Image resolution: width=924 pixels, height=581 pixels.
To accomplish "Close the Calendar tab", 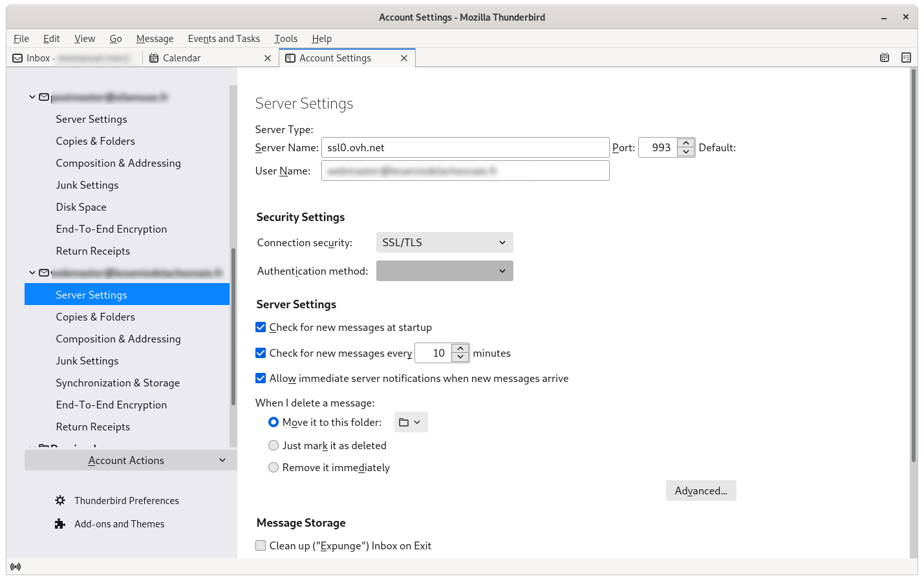I will click(268, 58).
